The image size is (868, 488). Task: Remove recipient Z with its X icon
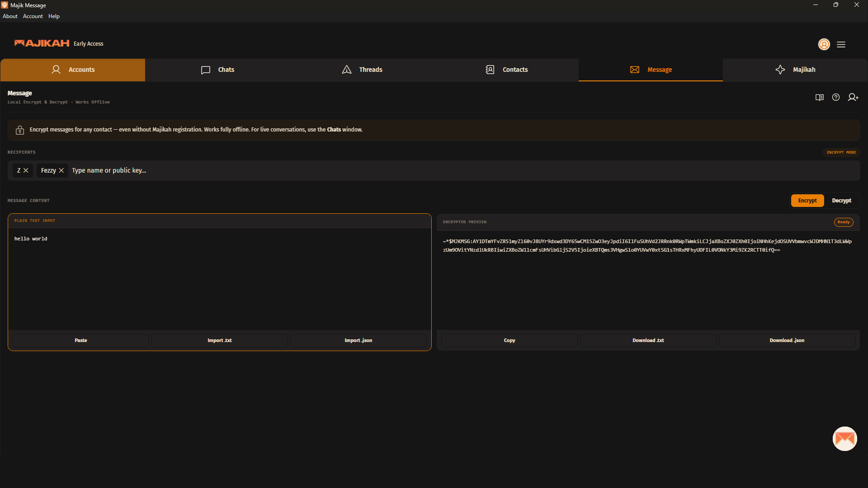(26, 170)
